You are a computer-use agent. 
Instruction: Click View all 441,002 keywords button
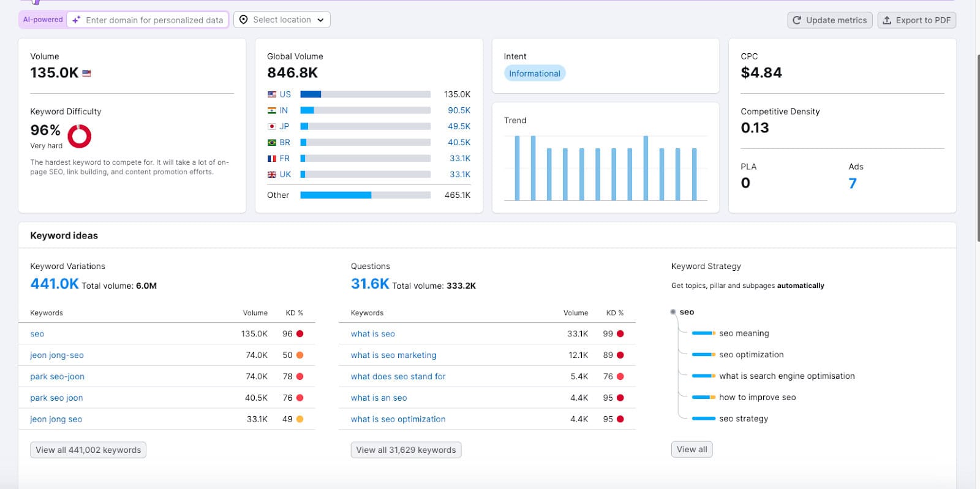[88, 450]
